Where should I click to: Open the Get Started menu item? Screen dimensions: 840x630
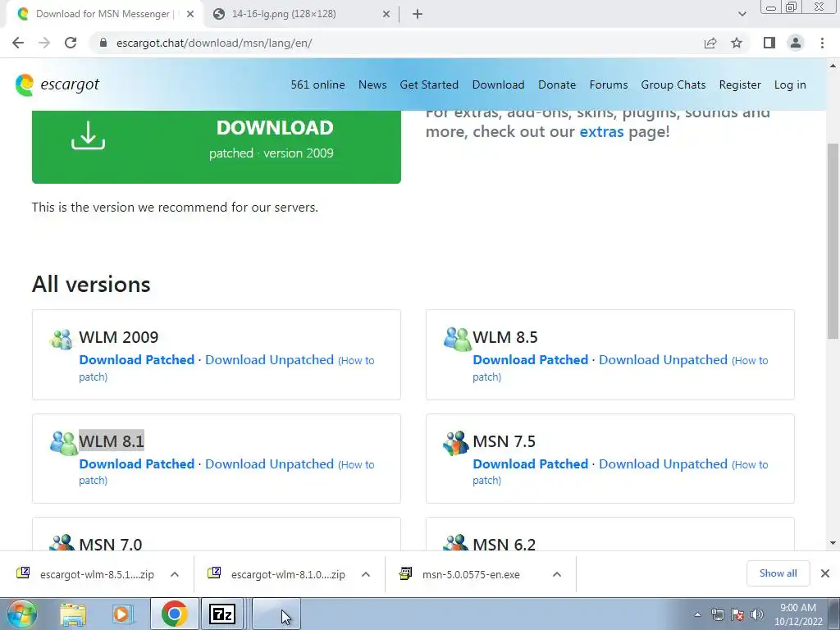click(x=429, y=84)
